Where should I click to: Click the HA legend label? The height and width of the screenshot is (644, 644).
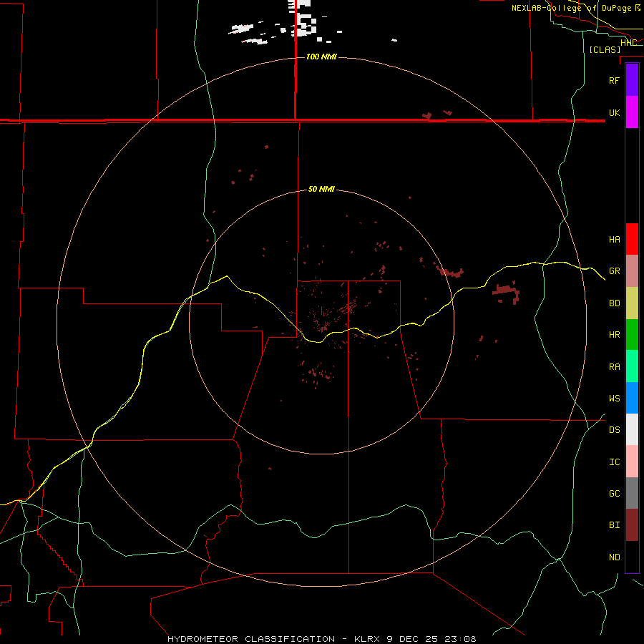pyautogui.click(x=614, y=239)
